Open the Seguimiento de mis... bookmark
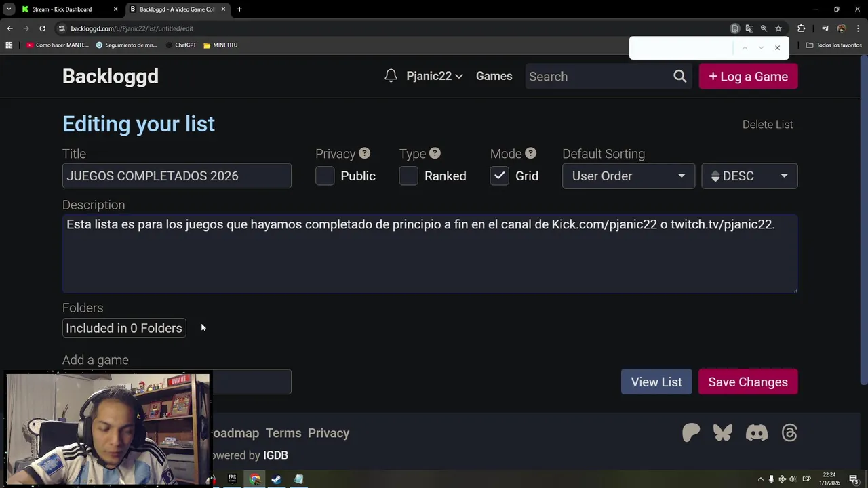 pyautogui.click(x=127, y=45)
